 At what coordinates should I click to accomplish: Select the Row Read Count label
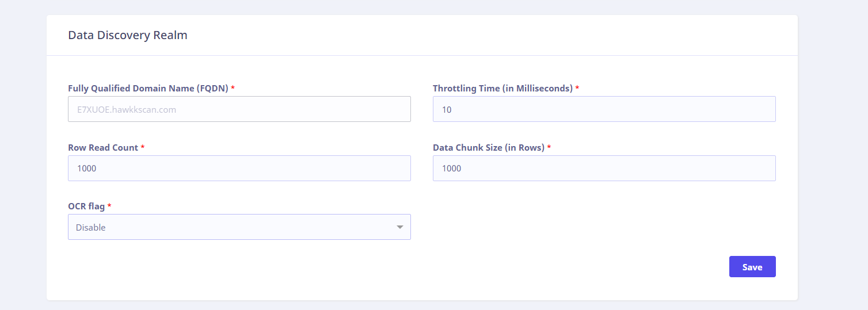click(103, 148)
